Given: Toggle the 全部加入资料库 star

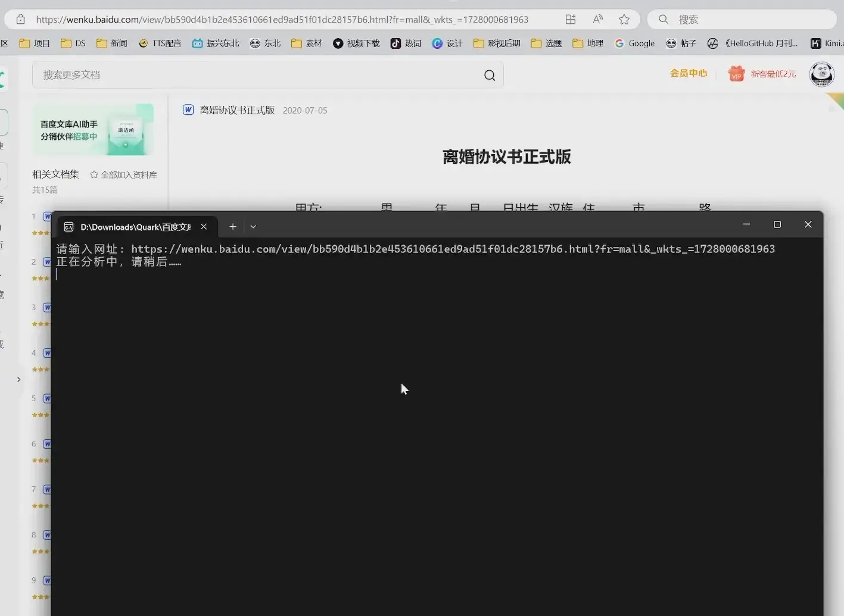Looking at the screenshot, I should click(x=94, y=174).
